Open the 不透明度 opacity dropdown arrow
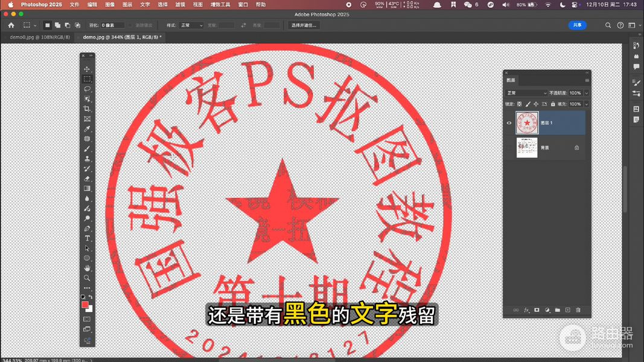This screenshot has width=644, height=362. tap(586, 93)
